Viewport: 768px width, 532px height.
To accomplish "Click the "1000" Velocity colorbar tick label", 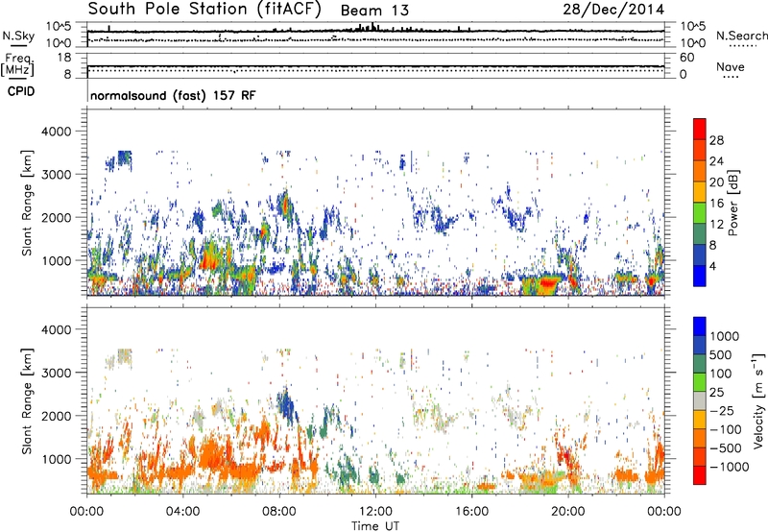I will point(725,336).
